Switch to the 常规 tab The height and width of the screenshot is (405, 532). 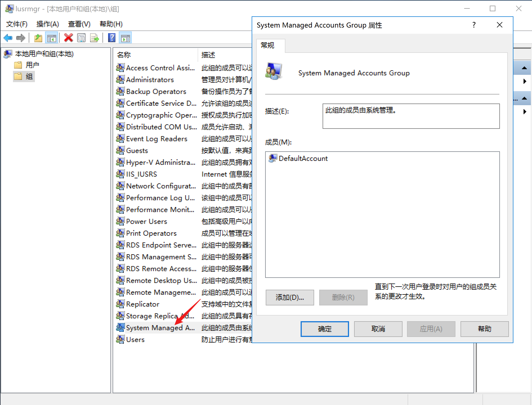pos(268,45)
